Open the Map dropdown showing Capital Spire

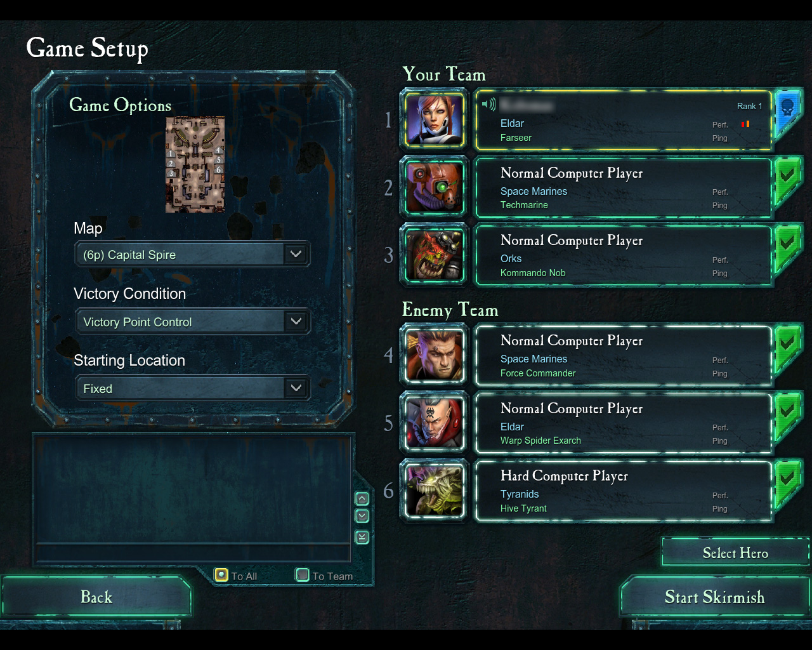point(192,255)
